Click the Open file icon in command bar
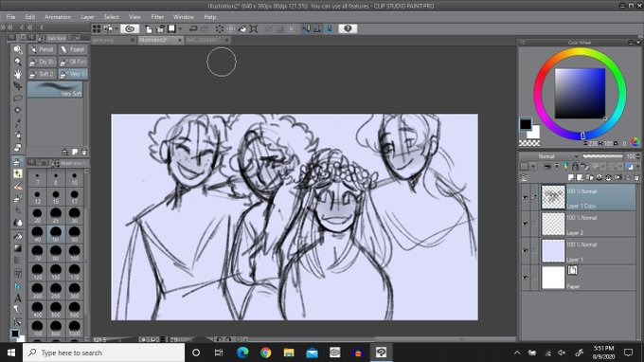 point(160,28)
